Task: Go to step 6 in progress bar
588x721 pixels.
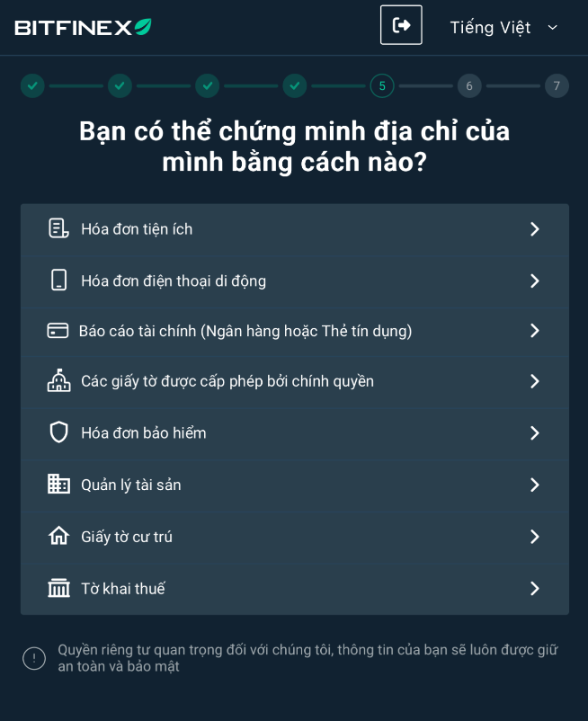Action: [469, 86]
